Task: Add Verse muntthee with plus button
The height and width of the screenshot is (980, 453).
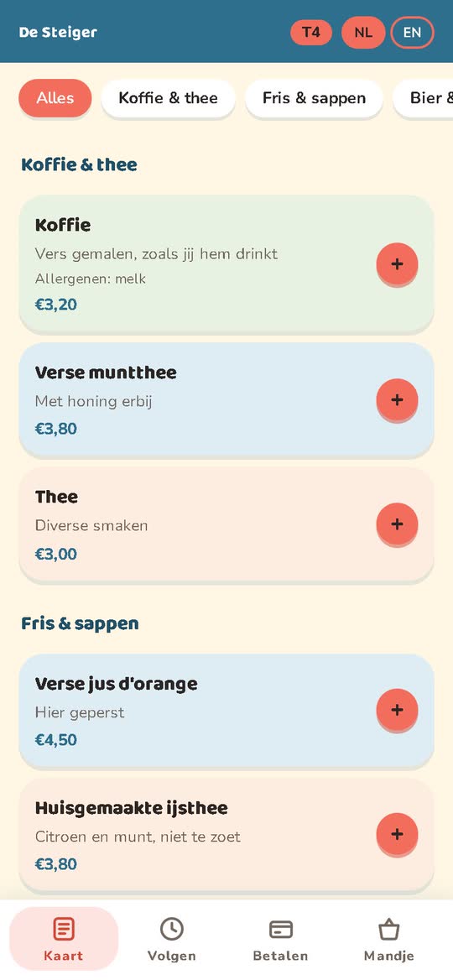Action: [397, 399]
